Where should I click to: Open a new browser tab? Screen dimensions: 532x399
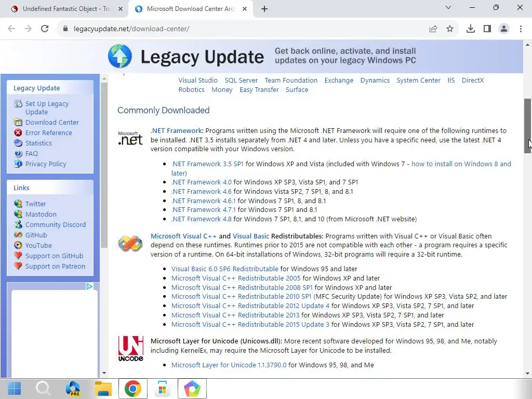pos(264,9)
